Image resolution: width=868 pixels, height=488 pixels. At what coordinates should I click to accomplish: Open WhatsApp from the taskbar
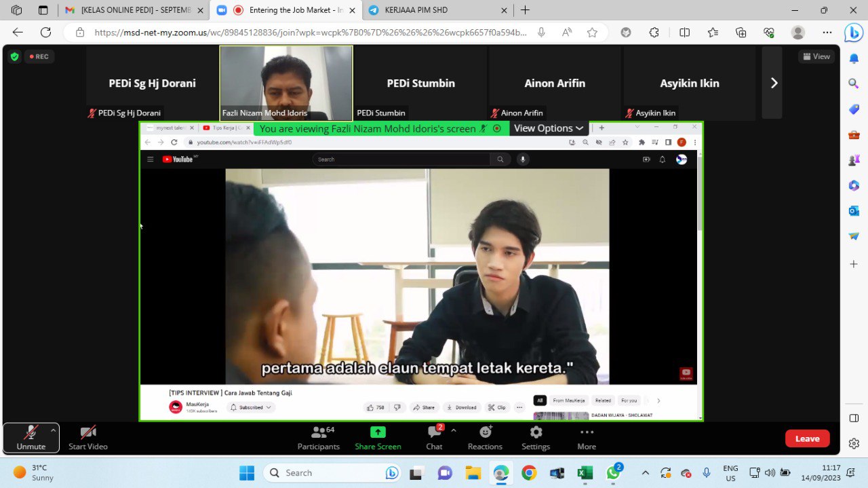point(614,472)
